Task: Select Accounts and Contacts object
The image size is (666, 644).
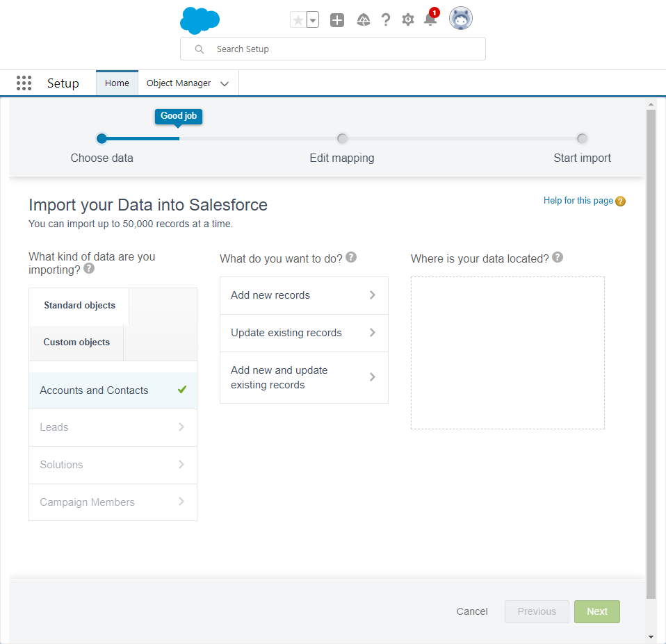Action: [x=113, y=390]
